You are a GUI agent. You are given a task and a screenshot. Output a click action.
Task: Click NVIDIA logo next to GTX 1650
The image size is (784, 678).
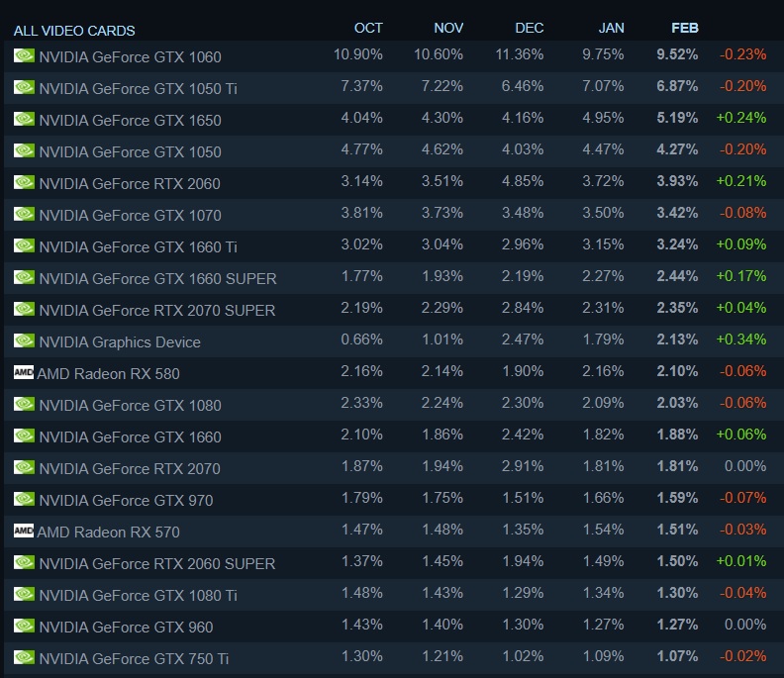click(24, 119)
